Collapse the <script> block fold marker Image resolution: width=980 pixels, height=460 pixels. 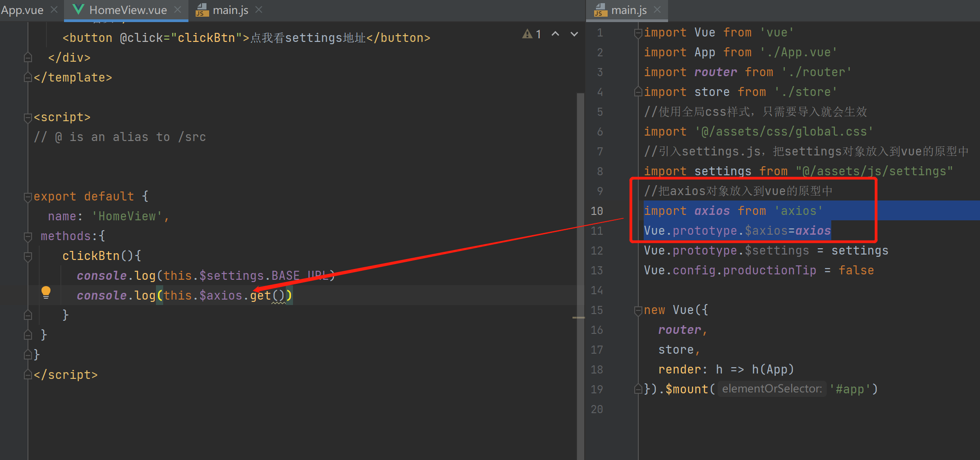click(x=28, y=118)
